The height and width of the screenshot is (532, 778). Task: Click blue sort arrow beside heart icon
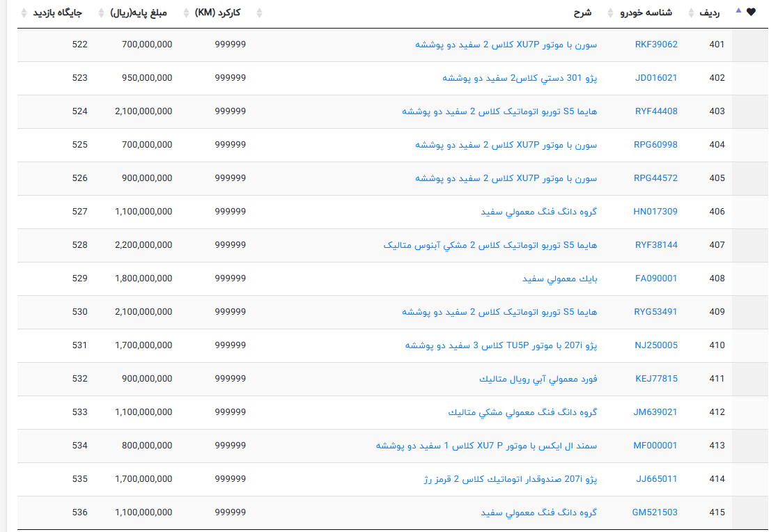[738, 10]
